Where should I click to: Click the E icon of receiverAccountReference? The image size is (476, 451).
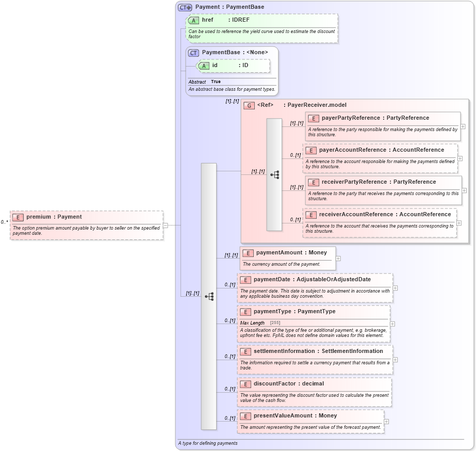point(311,215)
